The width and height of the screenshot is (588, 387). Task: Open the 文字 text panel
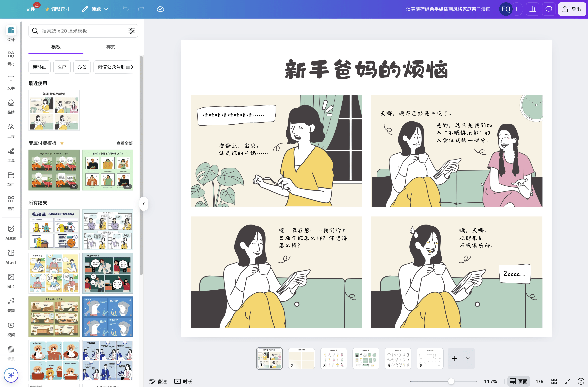(x=11, y=82)
